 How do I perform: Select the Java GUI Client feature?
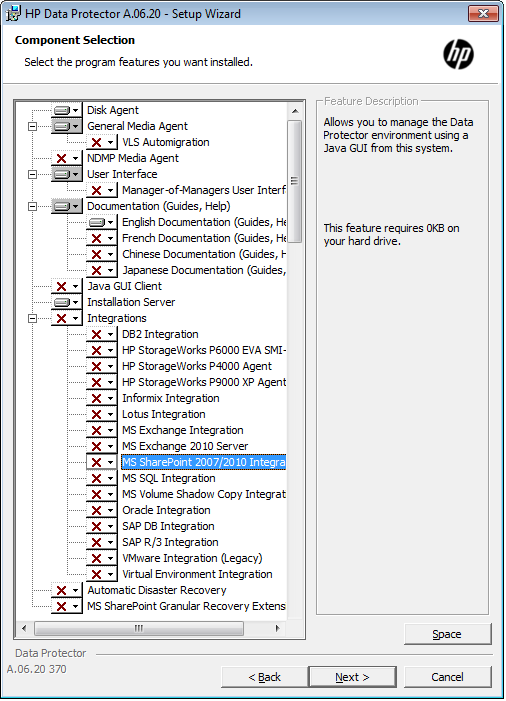[124, 286]
